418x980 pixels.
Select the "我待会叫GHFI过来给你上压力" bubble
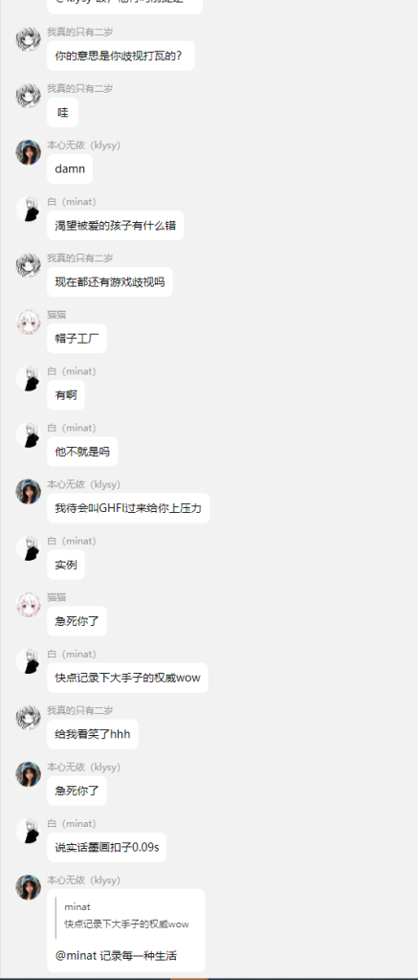coord(128,508)
